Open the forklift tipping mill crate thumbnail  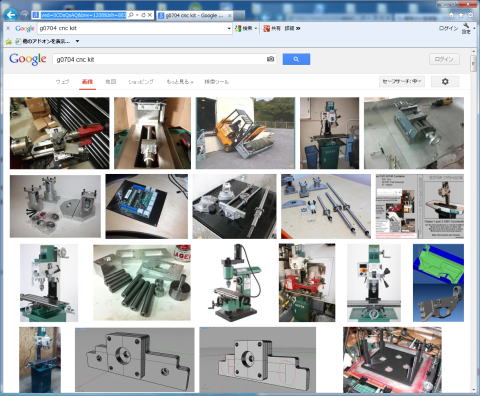(x=245, y=133)
